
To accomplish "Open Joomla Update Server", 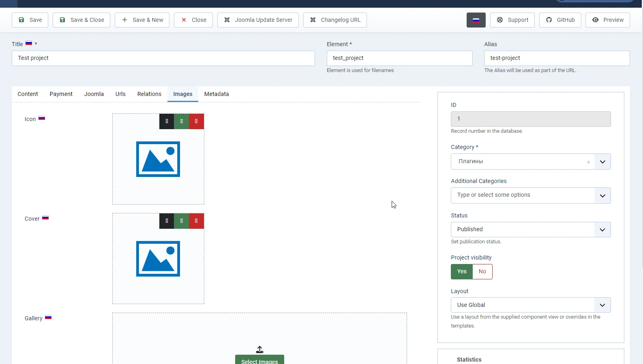I will coord(258,20).
